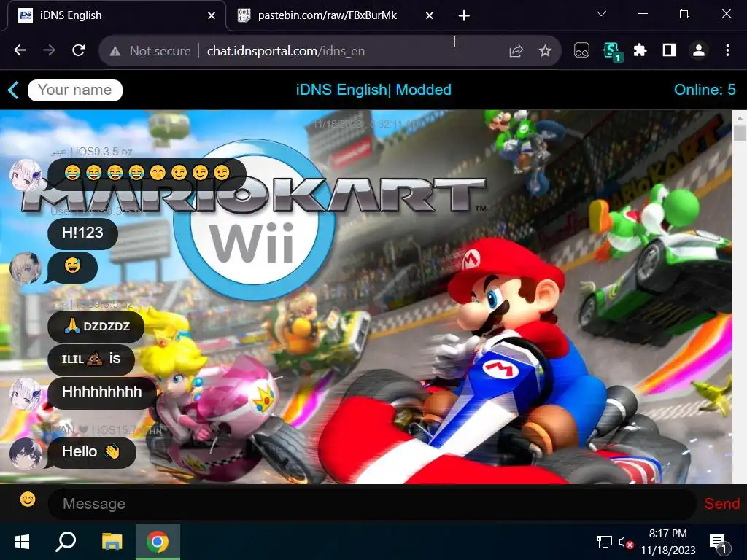Screen dimensions: 747x560
Task: Click the browser forward arrow
Action: pyautogui.click(x=49, y=50)
